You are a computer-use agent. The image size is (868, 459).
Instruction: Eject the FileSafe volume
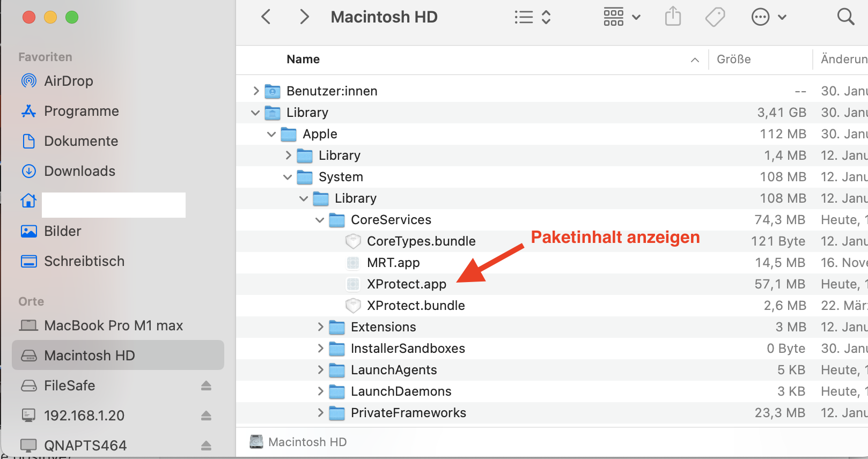[207, 386]
